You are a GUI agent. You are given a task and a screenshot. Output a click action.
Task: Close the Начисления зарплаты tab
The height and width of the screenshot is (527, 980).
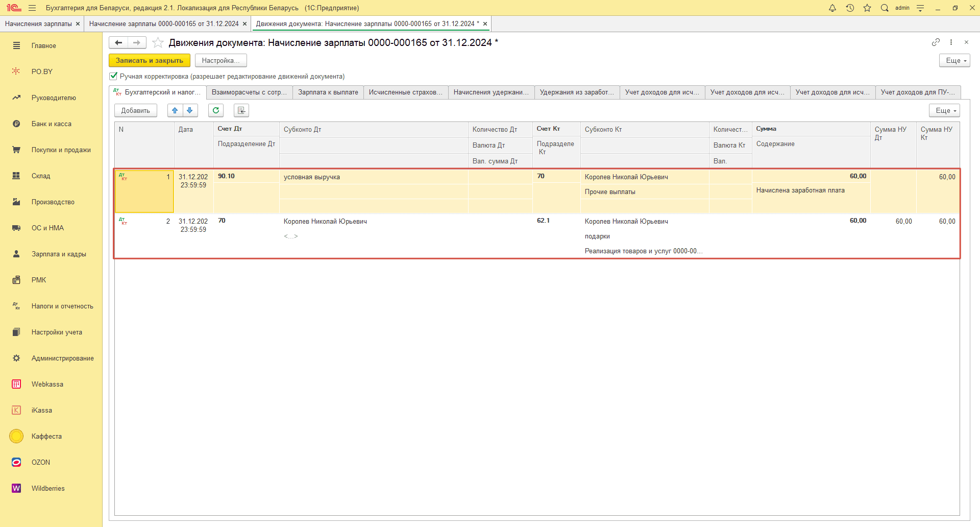78,24
